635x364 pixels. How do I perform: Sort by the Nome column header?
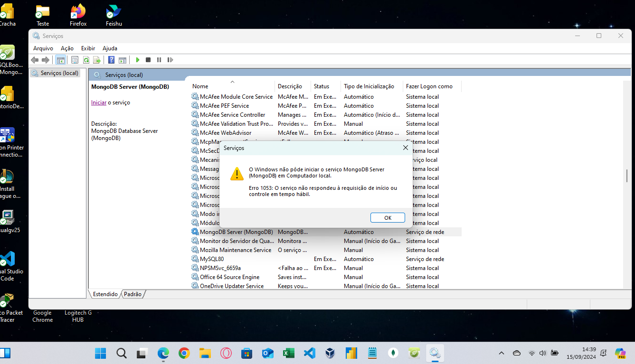232,86
